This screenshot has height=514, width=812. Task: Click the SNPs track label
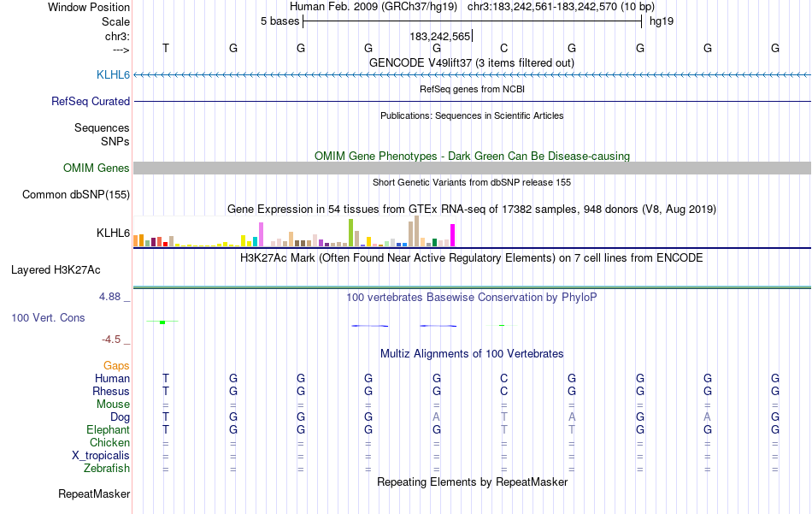click(x=115, y=141)
